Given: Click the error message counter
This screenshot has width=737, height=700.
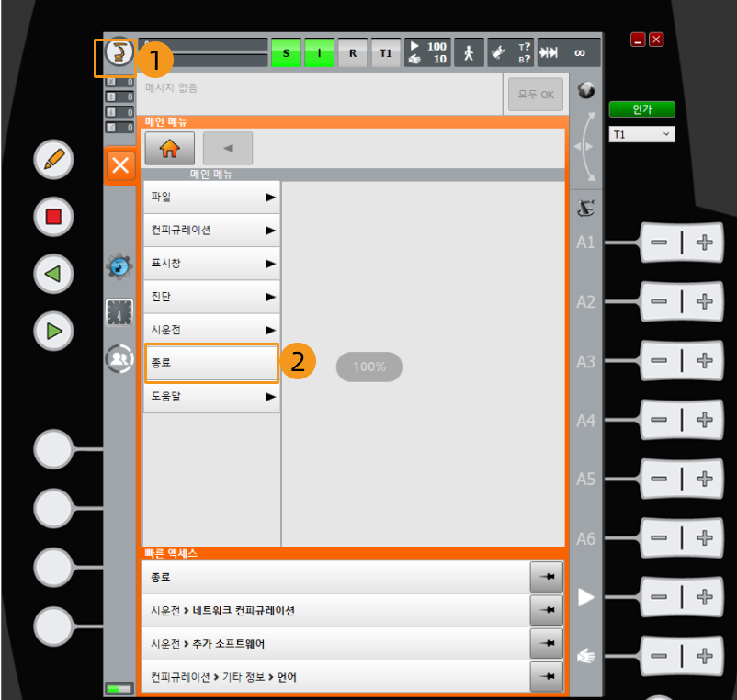Looking at the screenshot, I should pos(119,82).
